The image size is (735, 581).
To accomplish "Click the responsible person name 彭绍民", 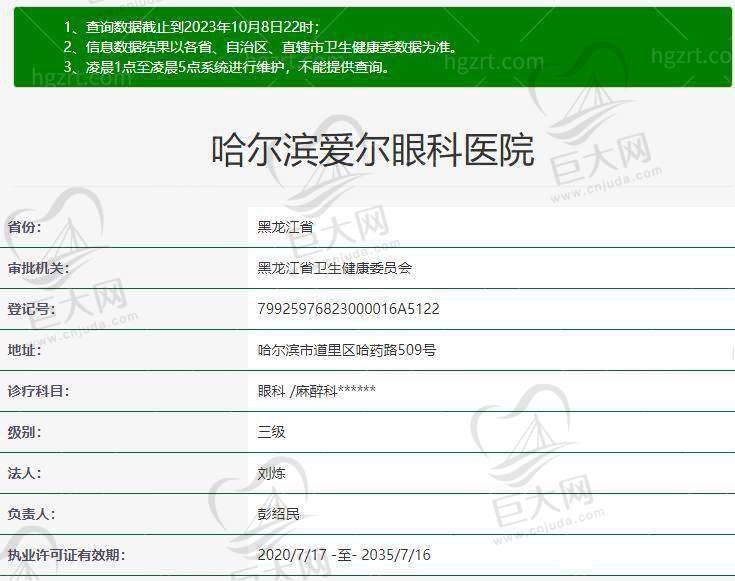I will tap(278, 514).
